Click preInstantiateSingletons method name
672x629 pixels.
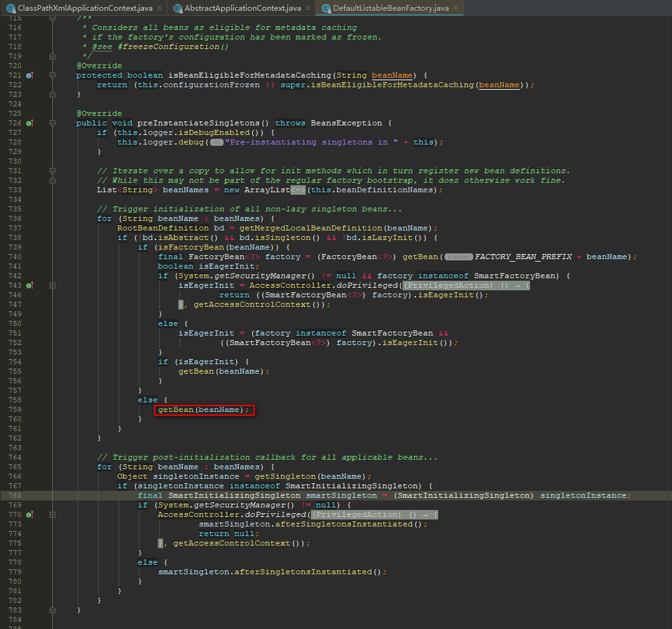pyautogui.click(x=198, y=123)
